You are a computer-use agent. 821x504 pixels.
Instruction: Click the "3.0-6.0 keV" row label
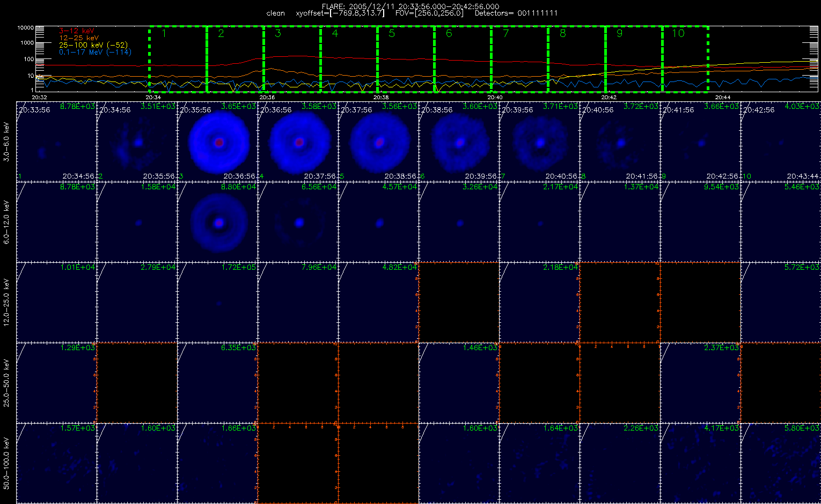tap(7, 142)
